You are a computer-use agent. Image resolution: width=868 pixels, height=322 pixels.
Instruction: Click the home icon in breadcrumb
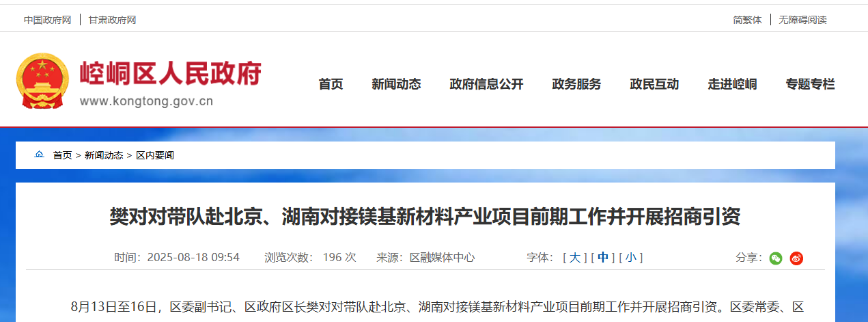pyautogui.click(x=39, y=155)
